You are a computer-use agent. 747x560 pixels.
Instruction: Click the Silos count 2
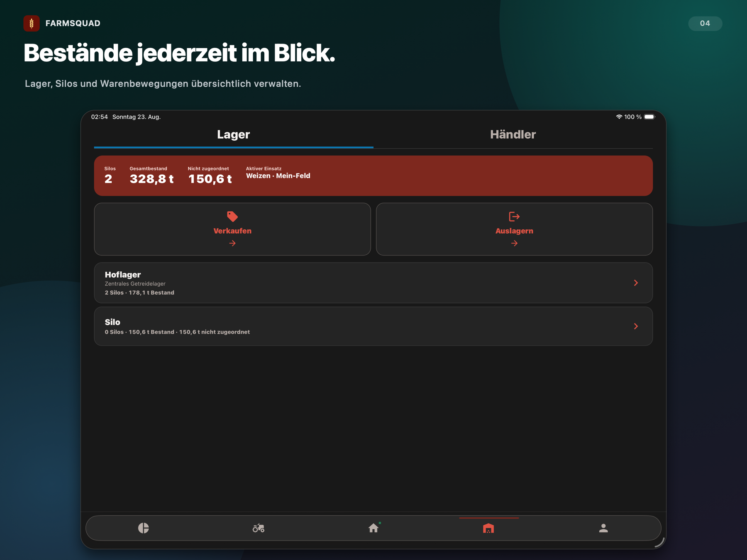pos(108,179)
